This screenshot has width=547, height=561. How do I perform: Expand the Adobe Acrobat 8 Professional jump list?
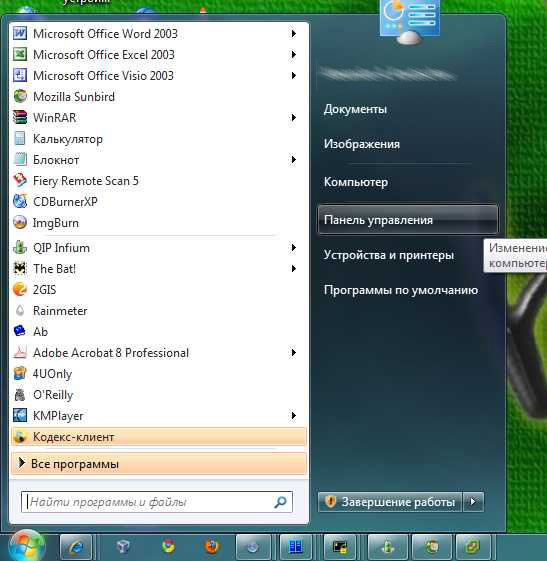pos(294,353)
